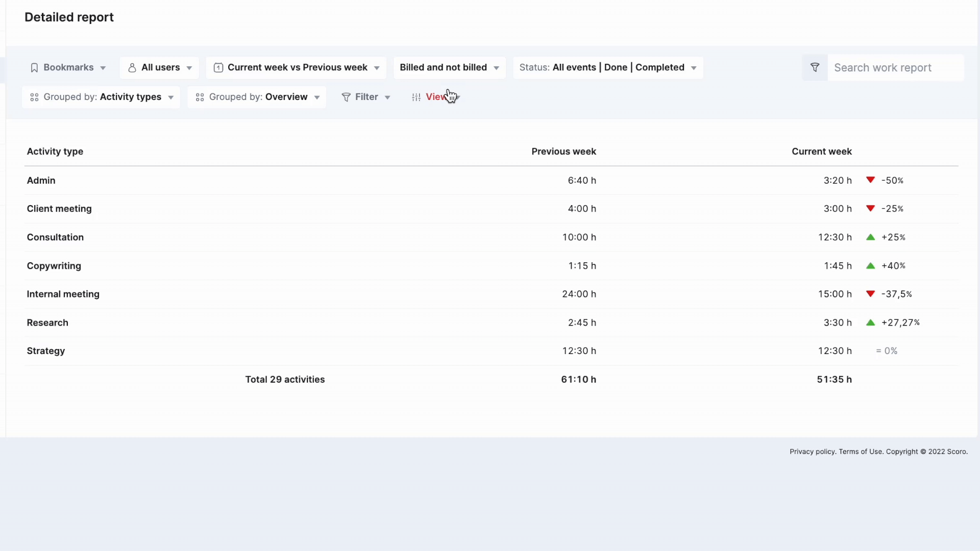Click the red down arrow for Internal meeting
This screenshot has height=551, width=980.
tap(871, 294)
